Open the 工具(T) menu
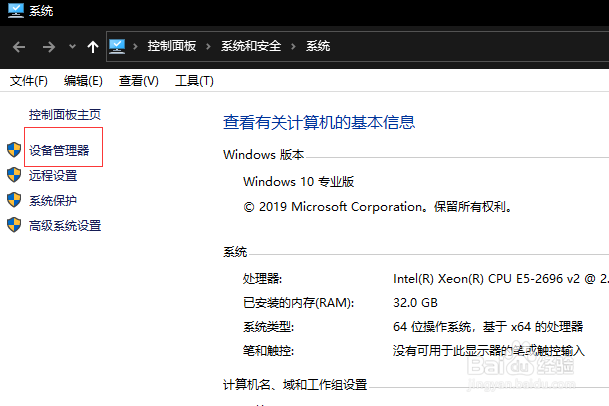This screenshot has width=609, height=406. [x=194, y=81]
